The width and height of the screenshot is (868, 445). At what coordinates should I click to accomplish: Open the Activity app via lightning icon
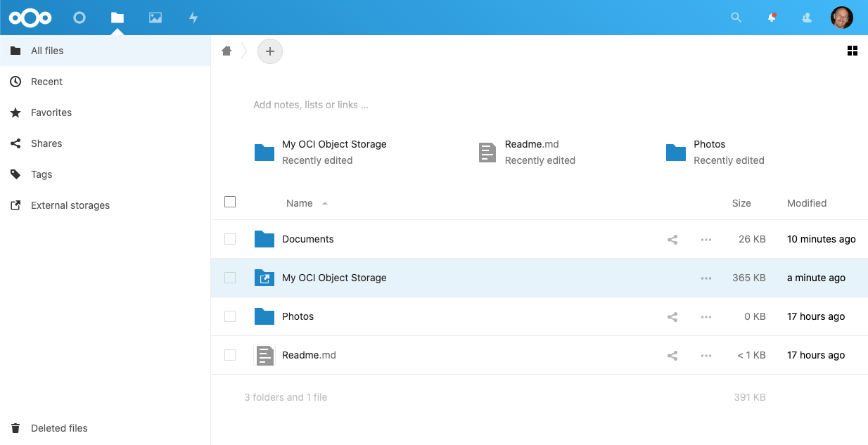coord(193,17)
